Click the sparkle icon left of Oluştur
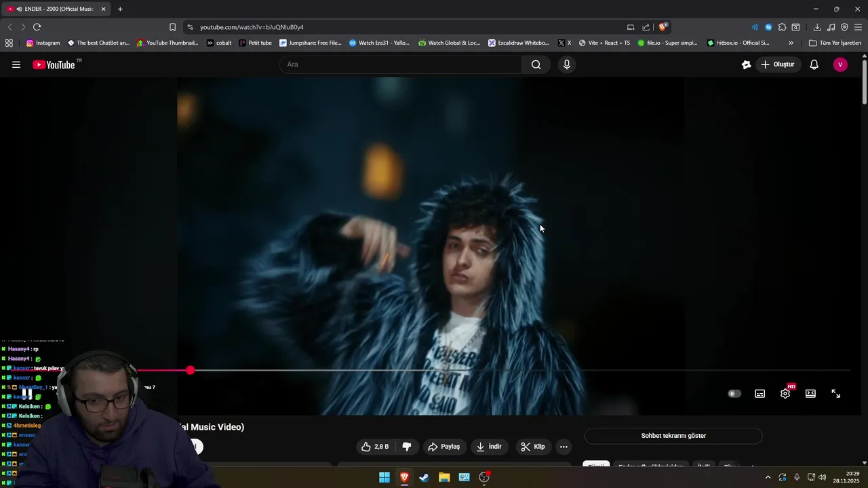This screenshot has height=488, width=868. point(747,64)
